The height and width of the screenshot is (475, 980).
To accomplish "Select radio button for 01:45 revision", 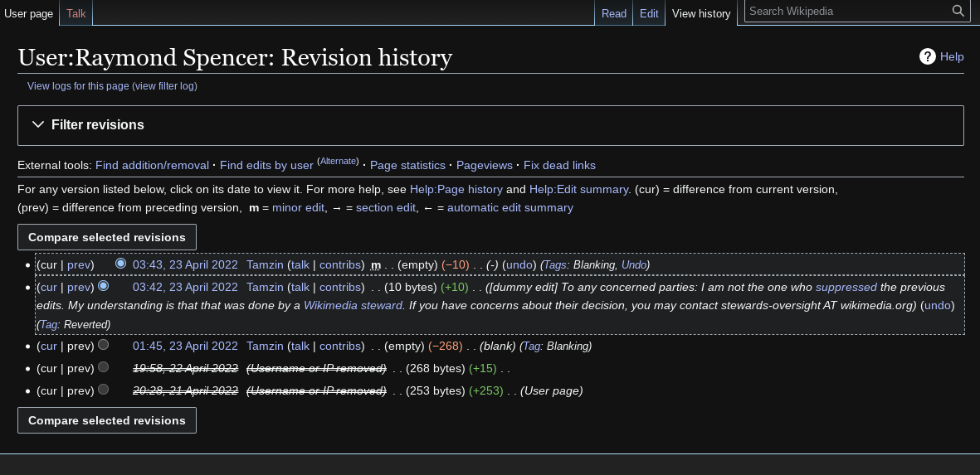I will coord(104,345).
